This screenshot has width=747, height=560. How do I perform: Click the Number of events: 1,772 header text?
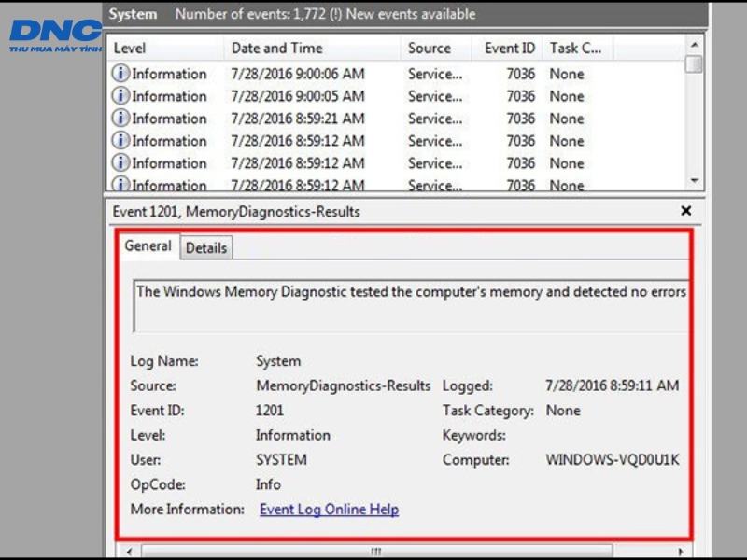click(325, 14)
